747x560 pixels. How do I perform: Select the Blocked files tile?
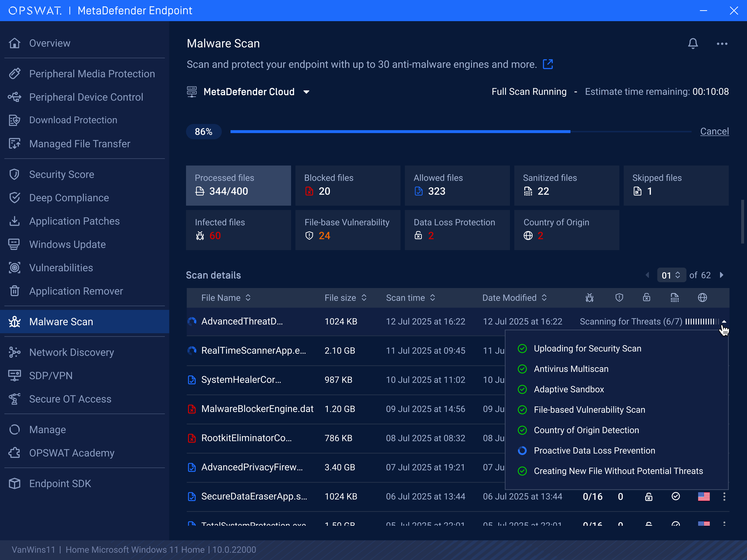tap(347, 185)
